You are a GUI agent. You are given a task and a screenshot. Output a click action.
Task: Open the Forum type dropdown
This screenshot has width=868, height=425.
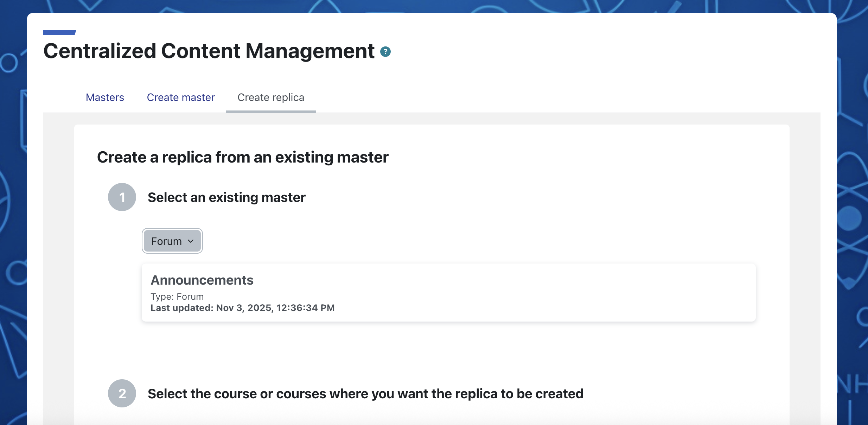coord(172,241)
